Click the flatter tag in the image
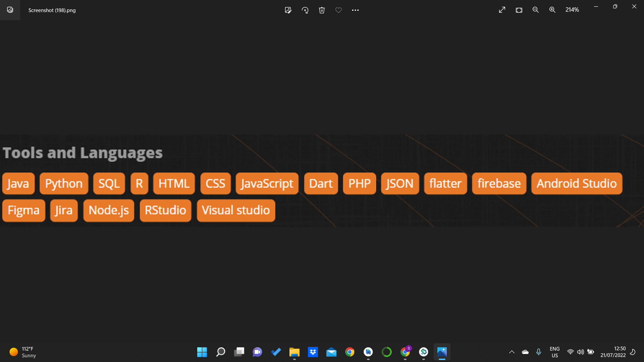 pyautogui.click(x=445, y=184)
